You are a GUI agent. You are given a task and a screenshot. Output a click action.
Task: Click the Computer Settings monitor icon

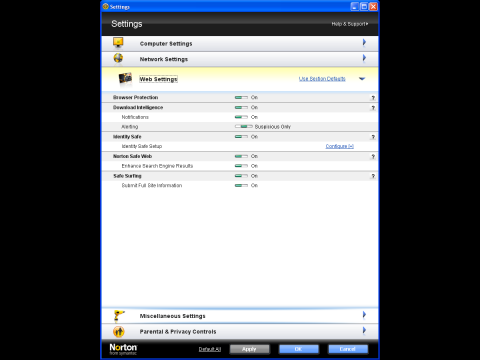[x=118, y=43]
